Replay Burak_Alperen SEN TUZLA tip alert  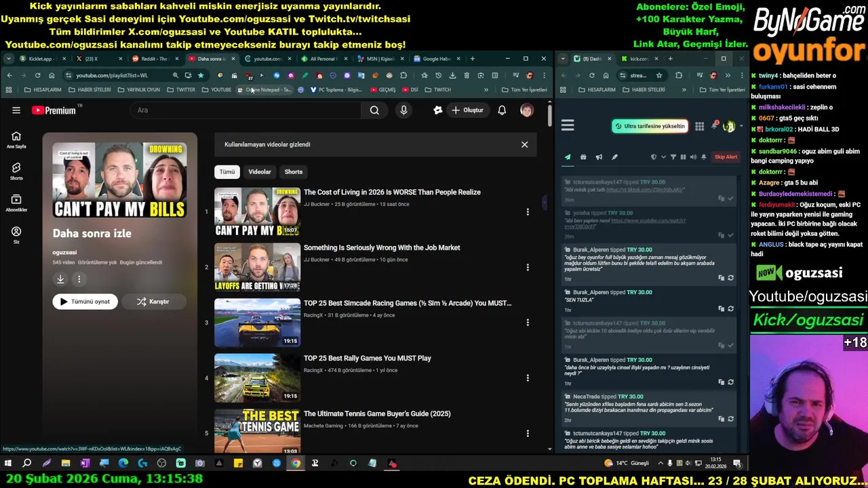click(x=730, y=308)
